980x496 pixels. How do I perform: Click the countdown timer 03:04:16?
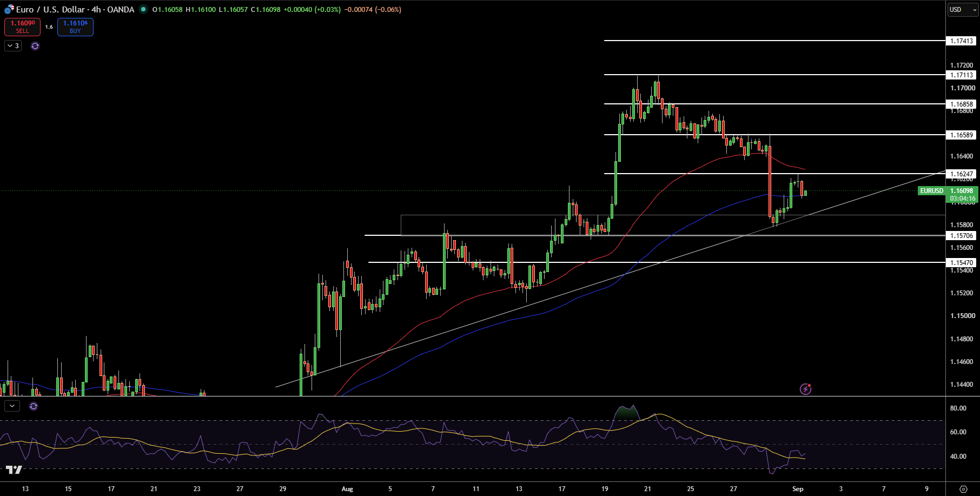(x=963, y=199)
